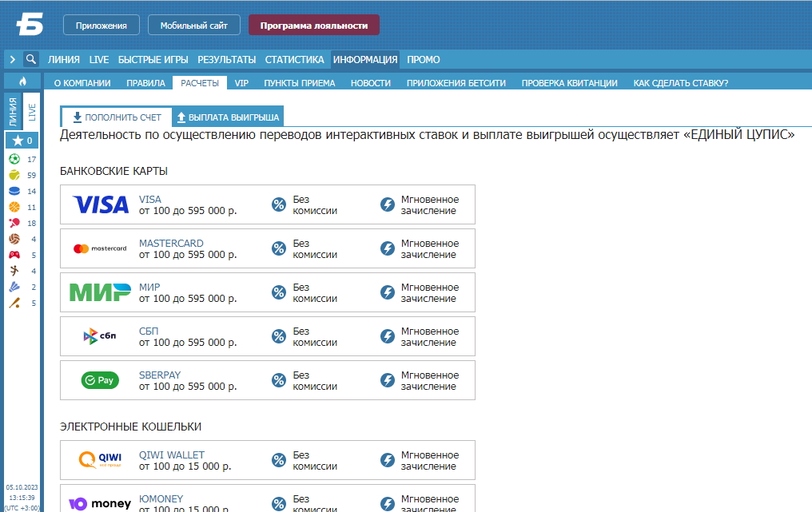Screen dimensions: 812x512
Task: Go to ПРАВИЛА submenu
Action: 145,83
